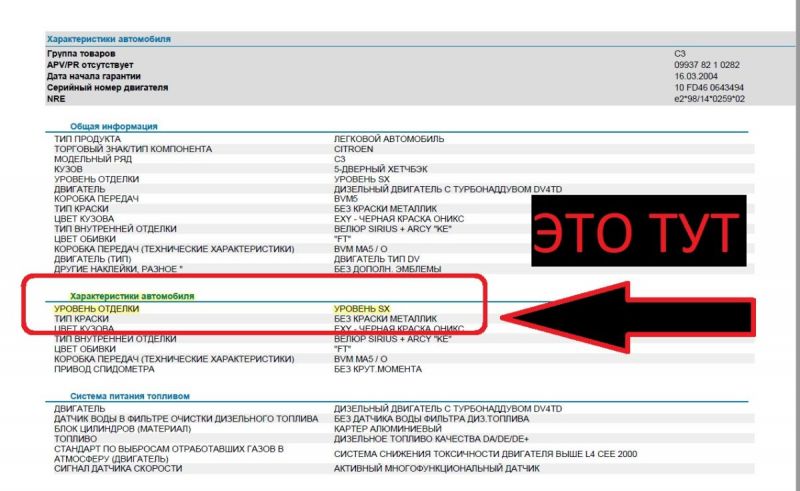Screen dimensions: 800x491
Task: Click the yellow highlighted УРОВЕНЬ ОТДЕЛКИ label
Action: pyautogui.click(x=97, y=309)
